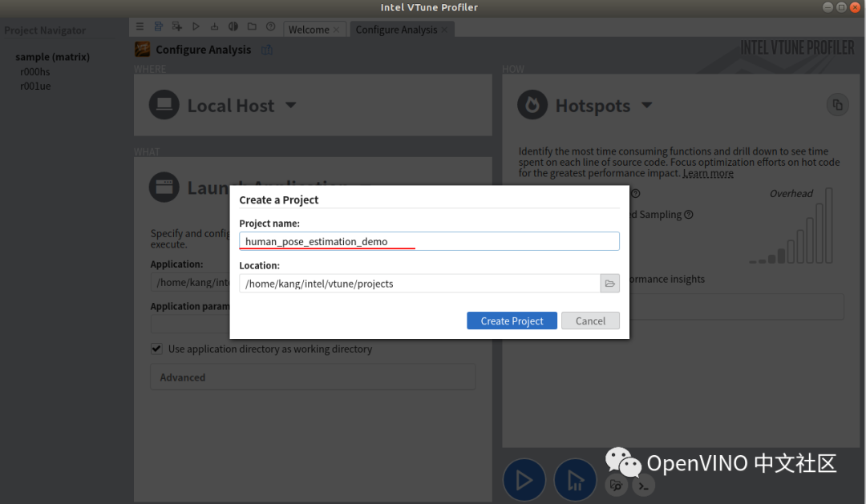Click the Create Project button
The height and width of the screenshot is (504, 866).
coord(512,321)
